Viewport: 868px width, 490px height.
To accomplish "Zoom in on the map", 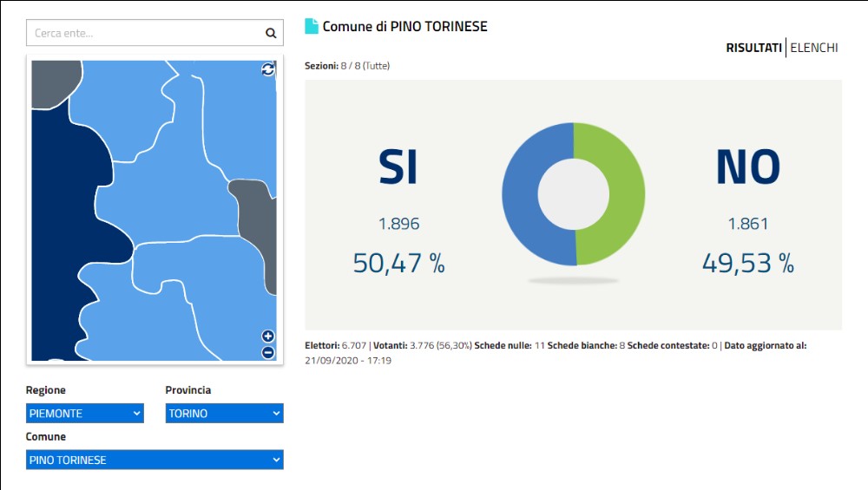I will pyautogui.click(x=268, y=336).
